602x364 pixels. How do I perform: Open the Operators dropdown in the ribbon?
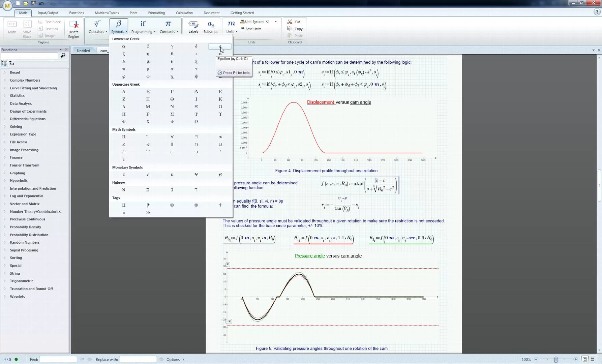[97, 27]
